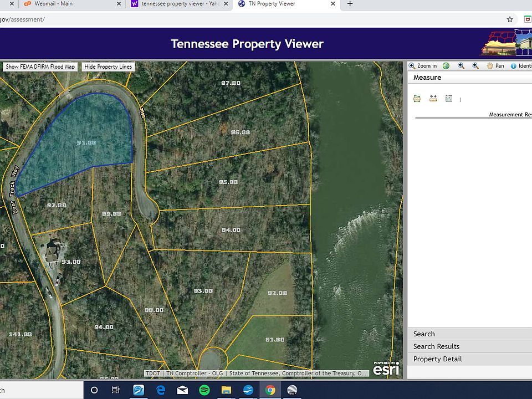532x399 pixels.
Task: Go to next map extent
Action: click(475, 66)
